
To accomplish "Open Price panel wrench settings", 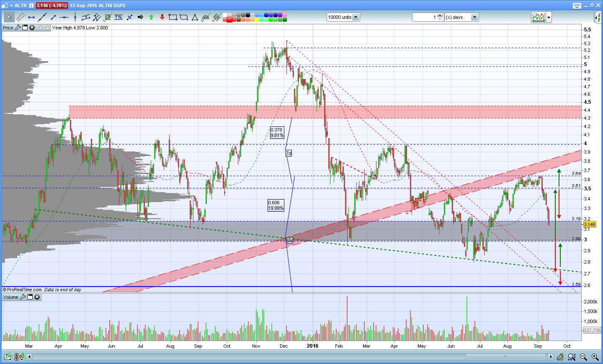I will (18, 28).
